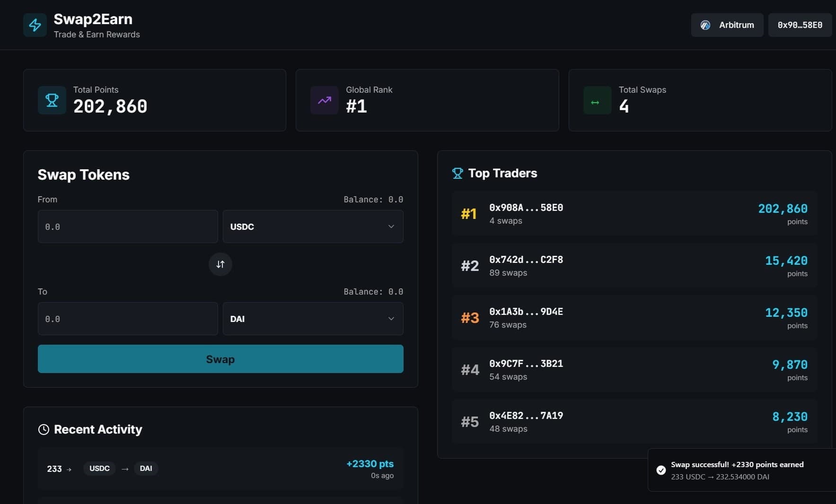Open the Arbitrum network selector
The height and width of the screenshot is (504, 836).
(727, 25)
